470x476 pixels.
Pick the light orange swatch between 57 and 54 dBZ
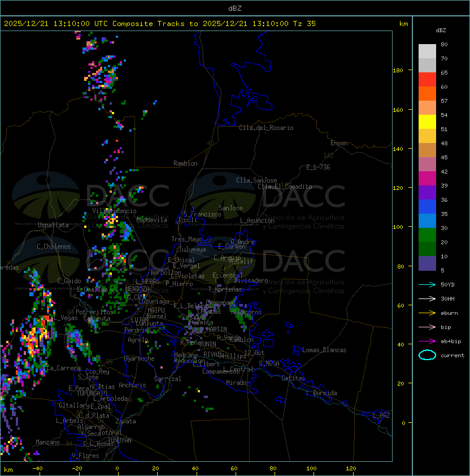tap(427, 108)
